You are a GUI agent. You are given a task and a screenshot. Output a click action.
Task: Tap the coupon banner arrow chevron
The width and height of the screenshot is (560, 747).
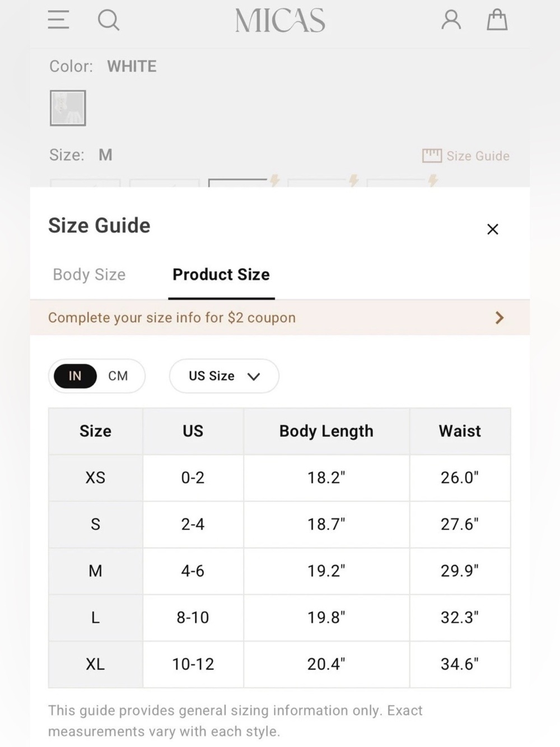(x=500, y=318)
